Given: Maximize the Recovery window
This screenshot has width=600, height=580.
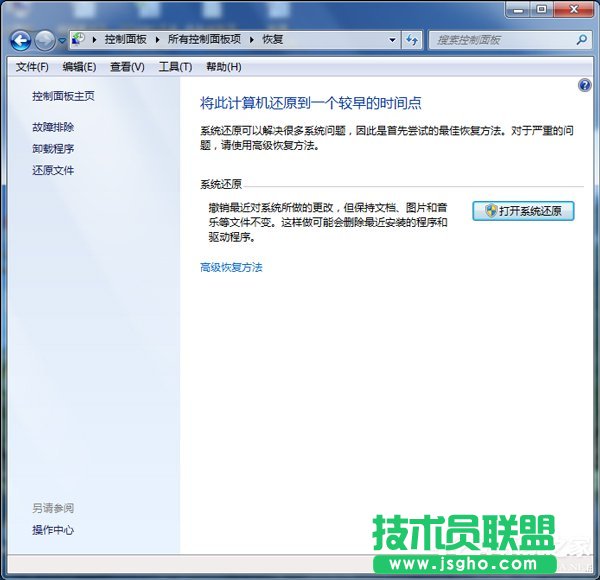Looking at the screenshot, I should click(541, 10).
